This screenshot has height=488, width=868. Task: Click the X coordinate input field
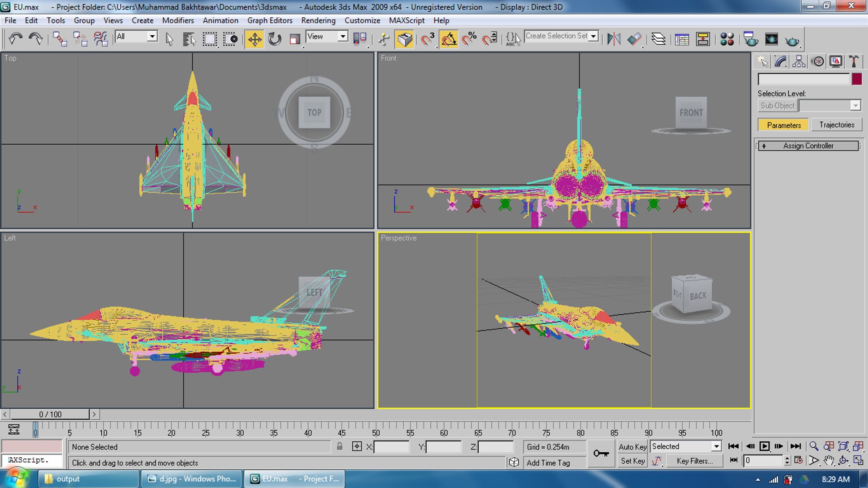(x=392, y=447)
